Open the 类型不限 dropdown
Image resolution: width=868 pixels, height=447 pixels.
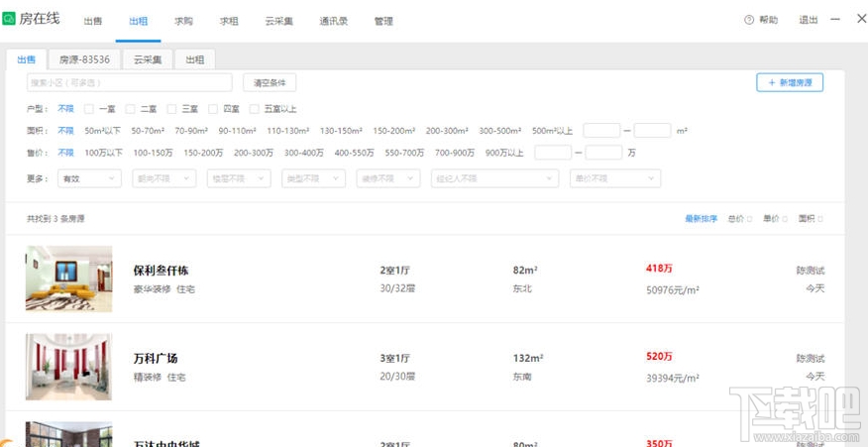pos(313,178)
